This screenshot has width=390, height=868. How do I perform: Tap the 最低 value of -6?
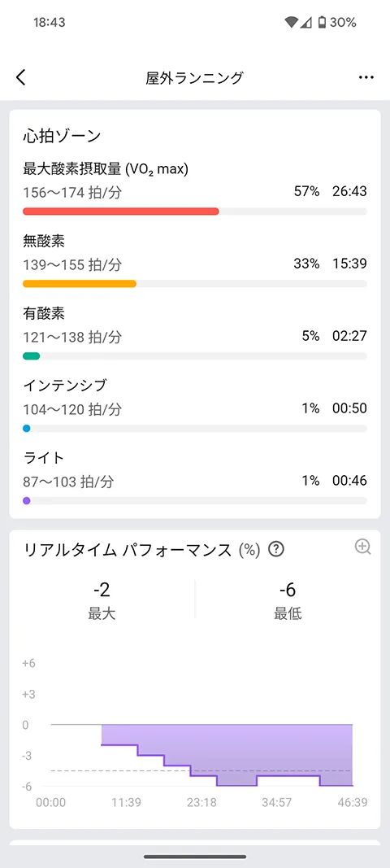288,590
